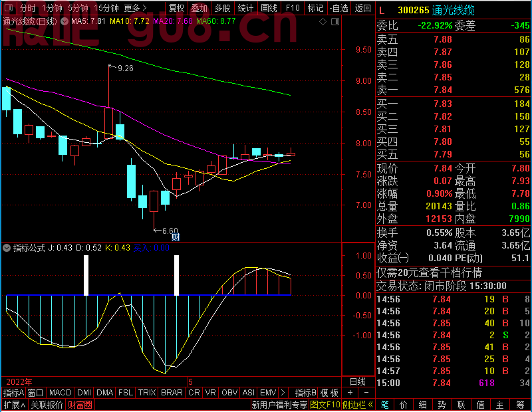Select the 筹 chip distribution tab
This screenshot has height=412, width=532.
tap(520, 405)
